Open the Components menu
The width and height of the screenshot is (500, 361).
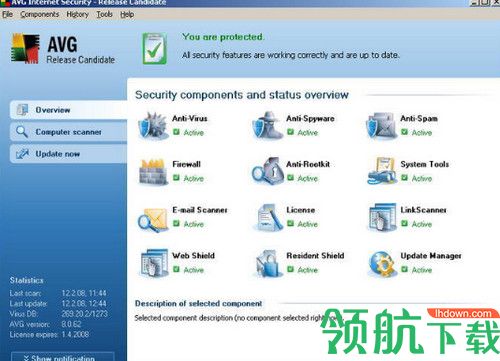click(x=39, y=14)
